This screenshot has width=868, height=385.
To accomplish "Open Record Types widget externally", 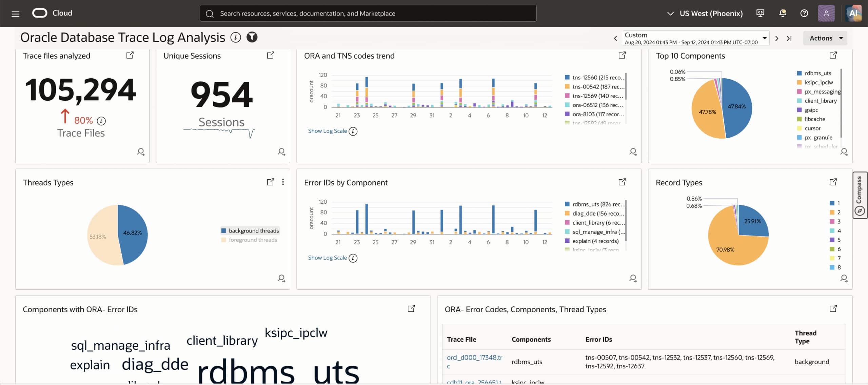I will click(833, 182).
